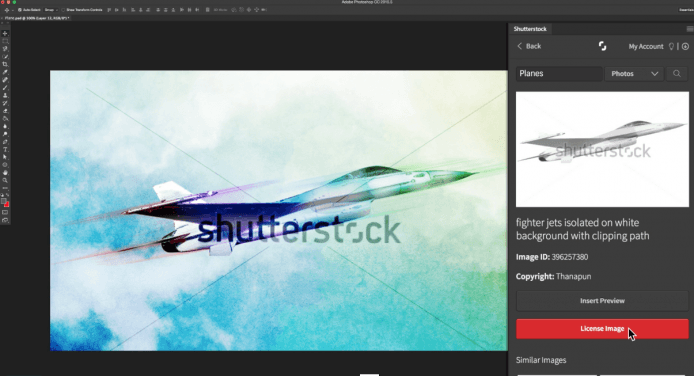Screen dimensions: 694x376
Task: Select the Rectangular Marquee tool
Action: coord(5,41)
